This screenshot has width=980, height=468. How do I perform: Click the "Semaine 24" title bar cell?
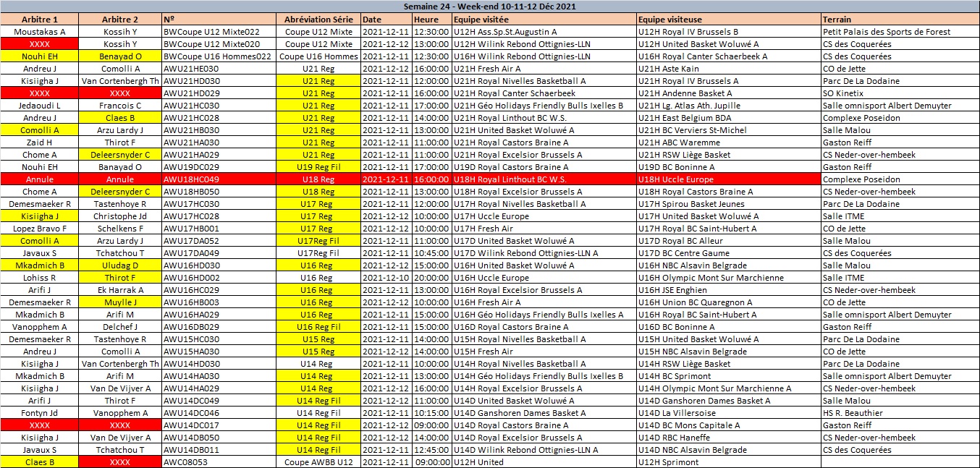[489, 7]
